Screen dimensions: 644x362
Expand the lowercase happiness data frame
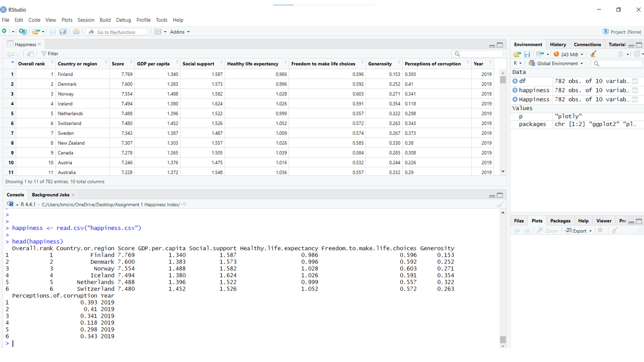[515, 90]
